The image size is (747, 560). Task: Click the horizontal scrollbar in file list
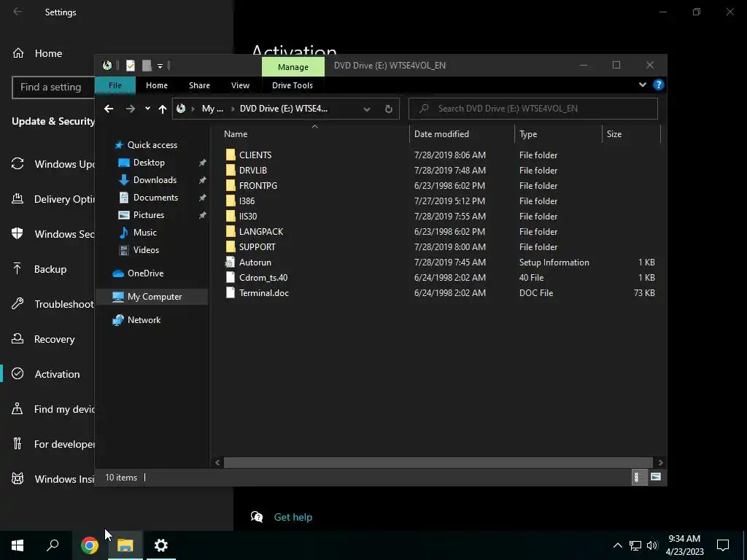pyautogui.click(x=438, y=462)
